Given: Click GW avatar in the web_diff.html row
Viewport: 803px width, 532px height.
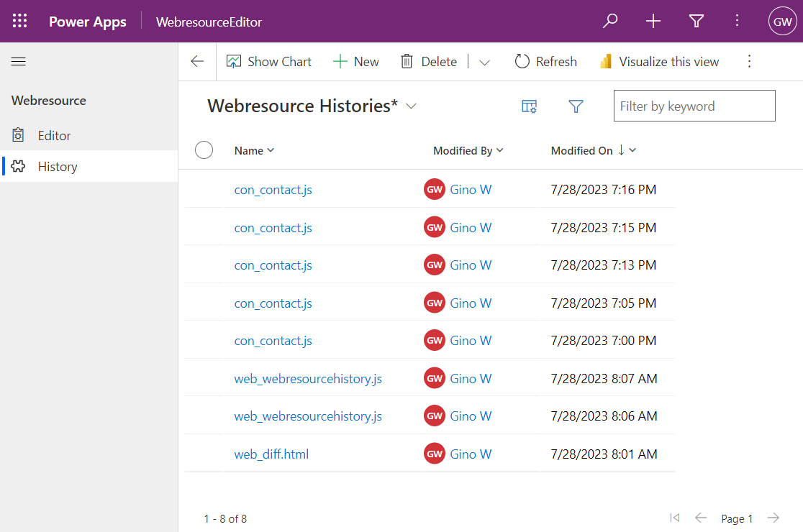Looking at the screenshot, I should pyautogui.click(x=435, y=454).
